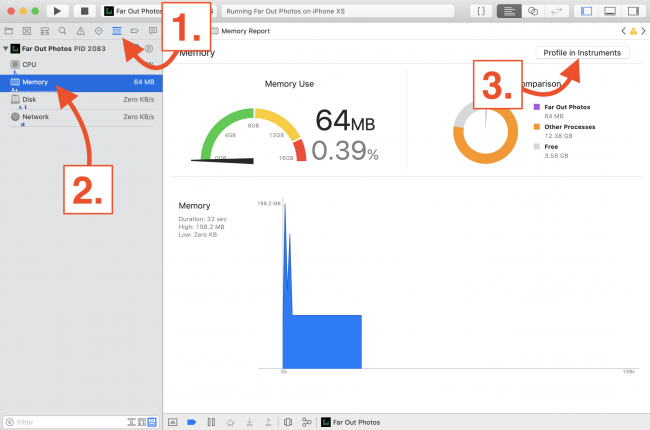
Task: Click the 64 MB memory use readout
Action: click(x=345, y=121)
